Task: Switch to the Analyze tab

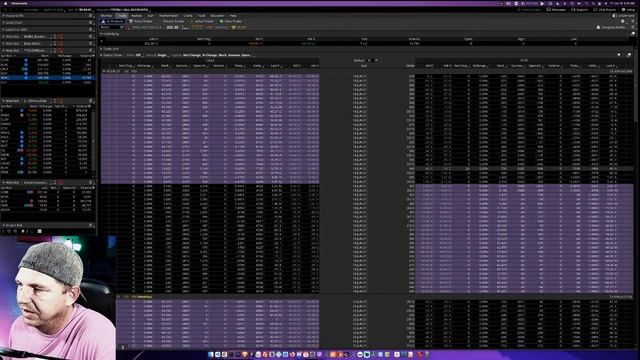Action: click(x=136, y=16)
